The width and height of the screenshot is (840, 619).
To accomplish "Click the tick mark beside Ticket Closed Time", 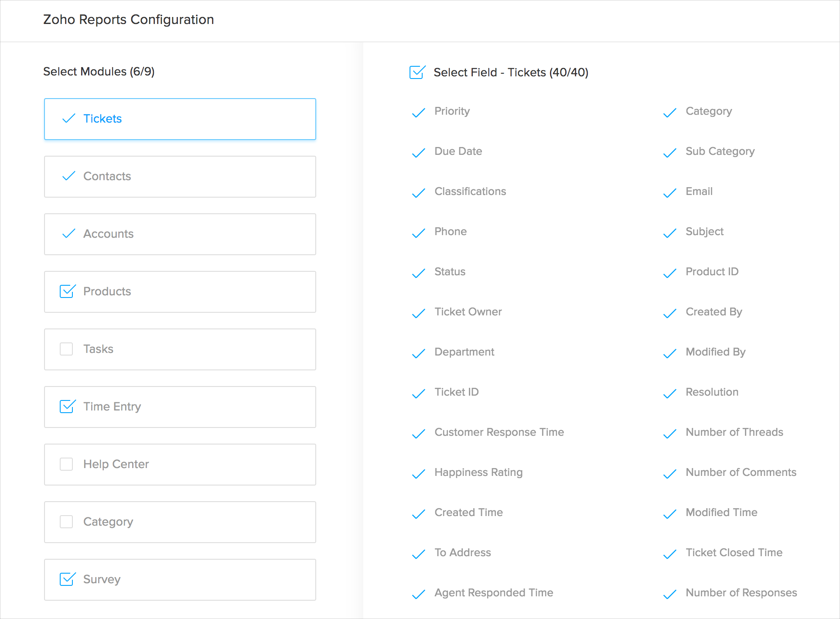I will [669, 554].
